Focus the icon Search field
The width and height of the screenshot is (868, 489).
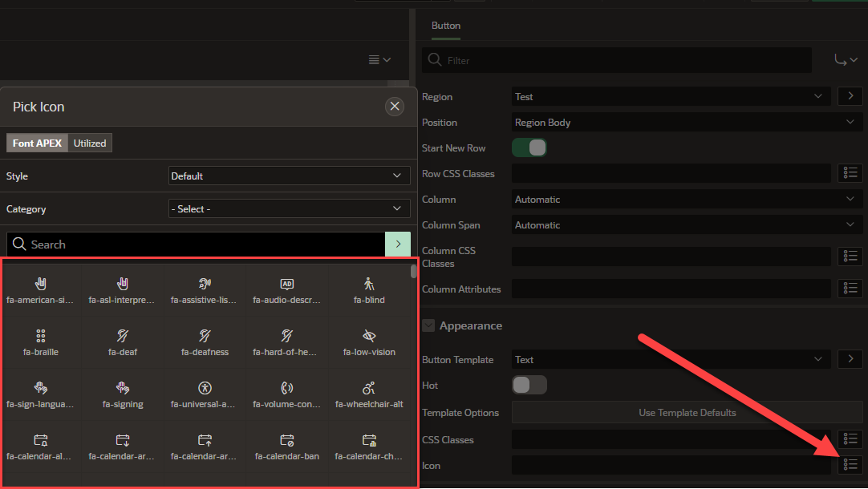point(196,244)
